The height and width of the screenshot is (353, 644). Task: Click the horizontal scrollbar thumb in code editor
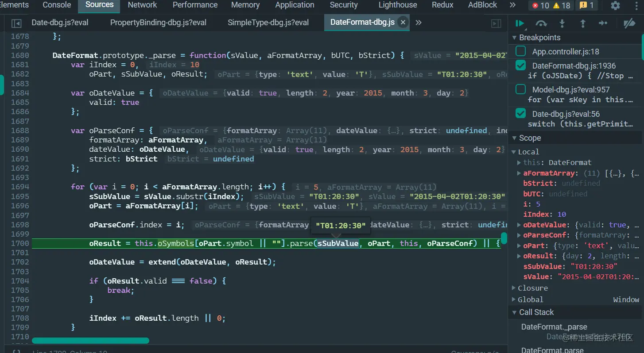point(90,341)
